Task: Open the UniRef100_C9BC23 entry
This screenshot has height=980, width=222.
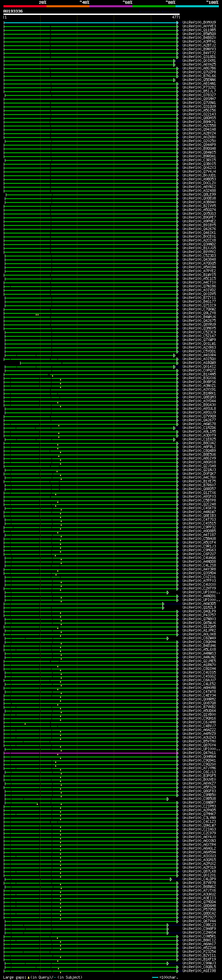Action: [199, 925]
